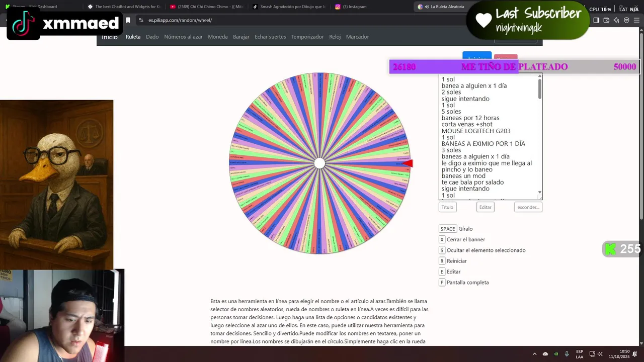644x362 pixels.
Task: Click the red pointer arrow on the wheel
Action: [408, 163]
